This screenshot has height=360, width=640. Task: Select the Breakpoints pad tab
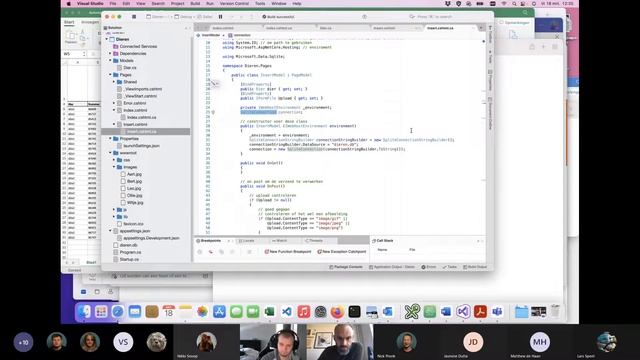211,241
